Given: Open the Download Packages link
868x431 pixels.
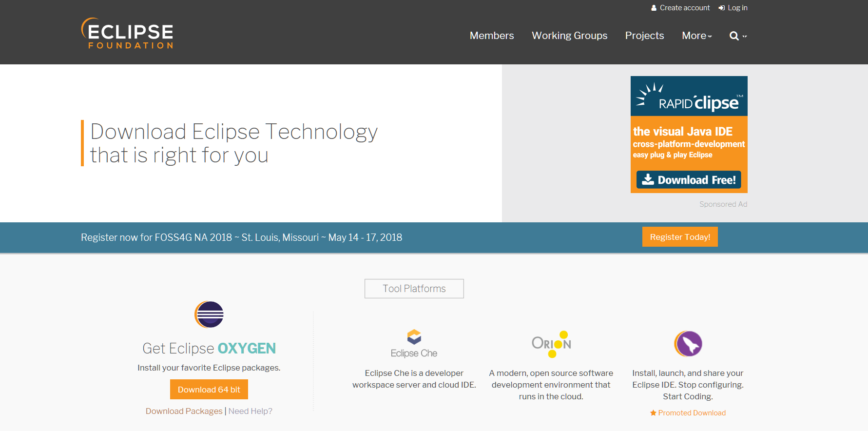Looking at the screenshot, I should click(x=184, y=411).
